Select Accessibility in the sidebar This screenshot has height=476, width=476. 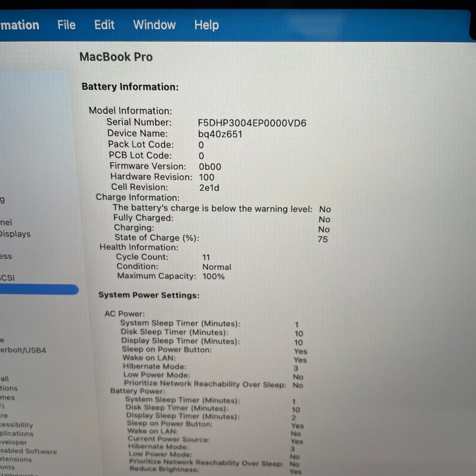click(16, 425)
